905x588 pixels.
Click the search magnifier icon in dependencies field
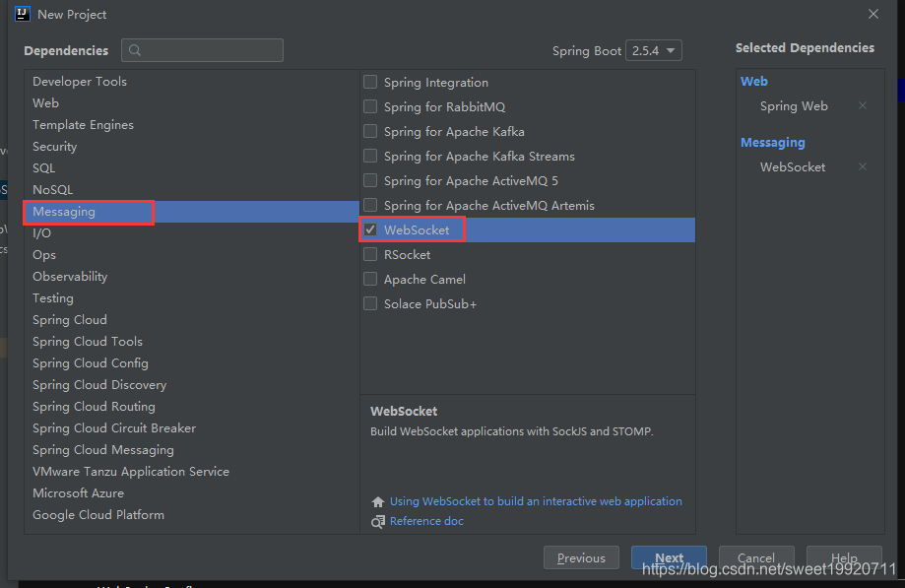pyautogui.click(x=135, y=50)
